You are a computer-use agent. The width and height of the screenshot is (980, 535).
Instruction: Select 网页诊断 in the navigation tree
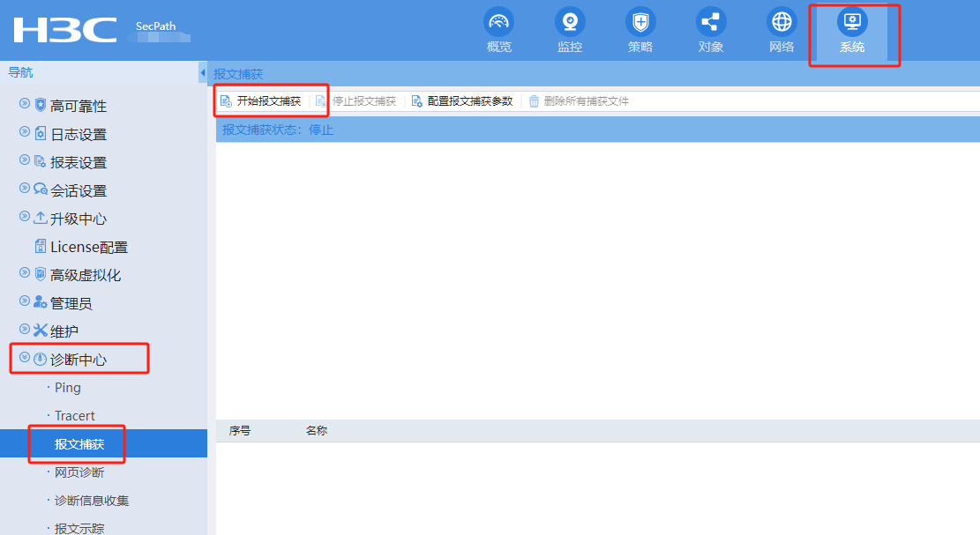pyautogui.click(x=79, y=472)
